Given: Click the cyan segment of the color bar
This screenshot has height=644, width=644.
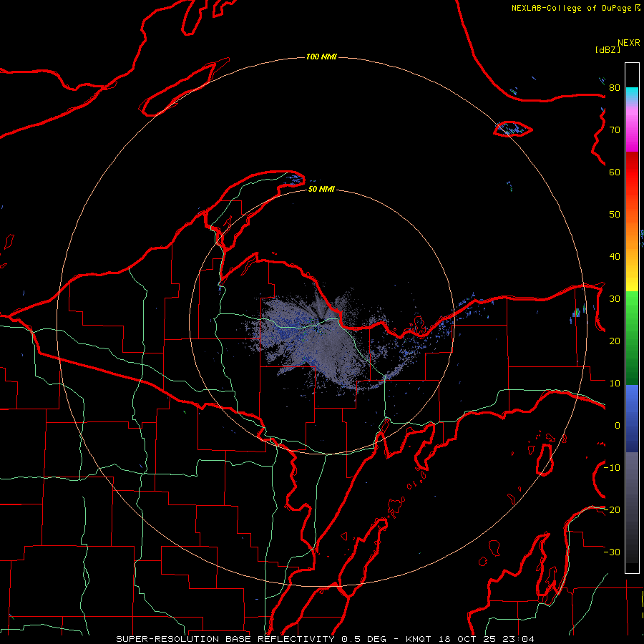Looking at the screenshot, I should point(632,94).
